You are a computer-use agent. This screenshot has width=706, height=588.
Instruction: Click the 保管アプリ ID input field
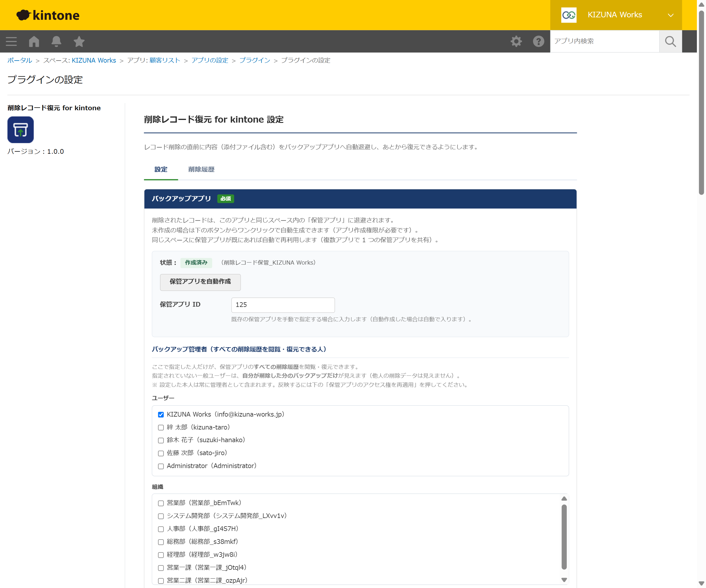click(x=283, y=305)
